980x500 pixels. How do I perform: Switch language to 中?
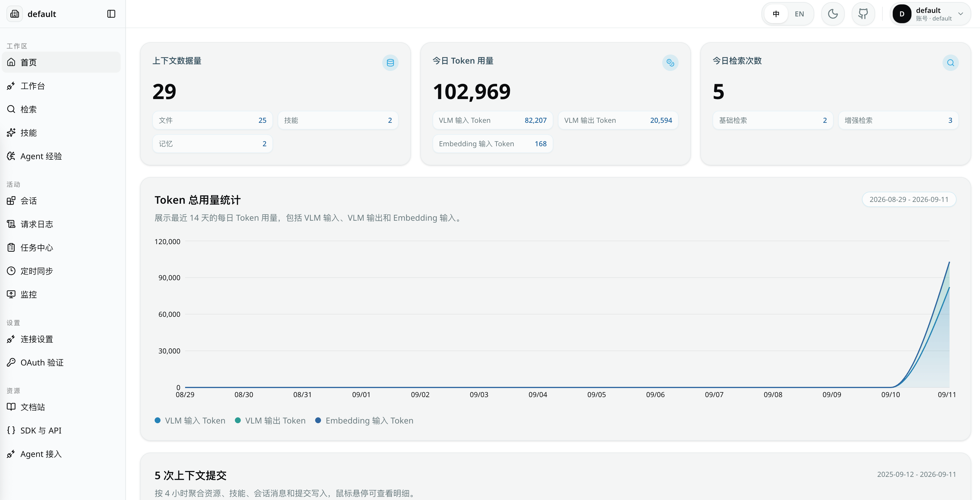click(x=776, y=14)
